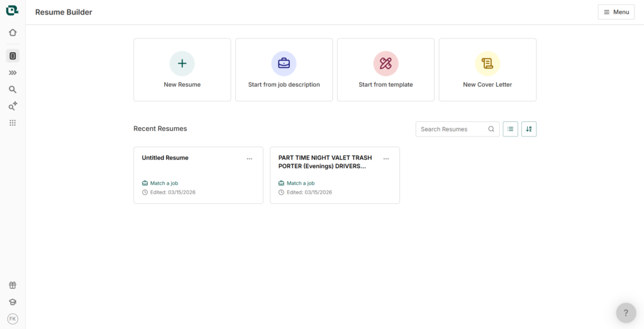
Task: Choose Start from template
Action: 386,70
